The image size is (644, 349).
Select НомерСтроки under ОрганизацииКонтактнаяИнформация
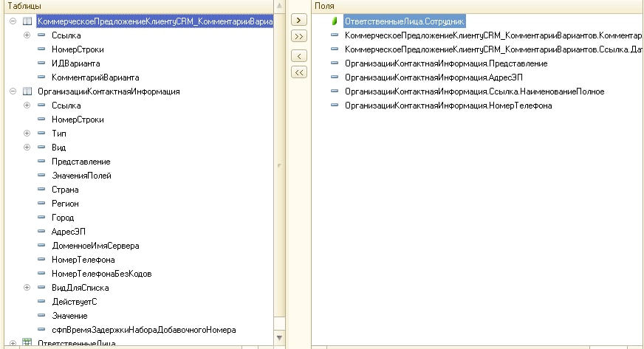coord(78,120)
